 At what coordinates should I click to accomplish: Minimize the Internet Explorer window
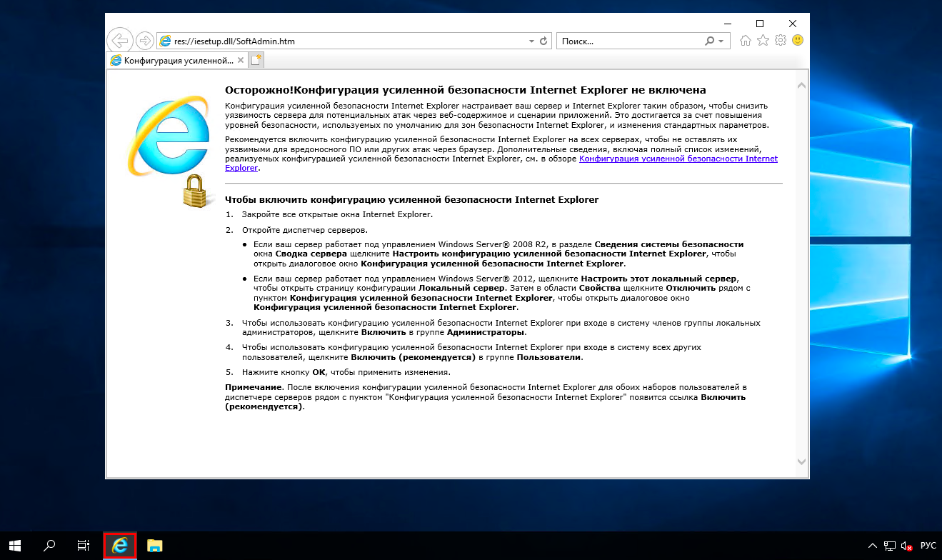tap(727, 23)
